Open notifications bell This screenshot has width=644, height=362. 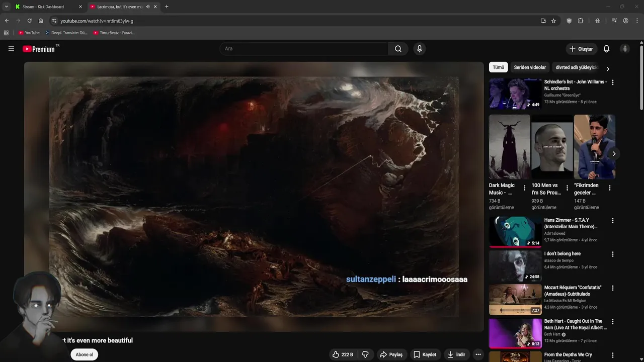point(606,49)
